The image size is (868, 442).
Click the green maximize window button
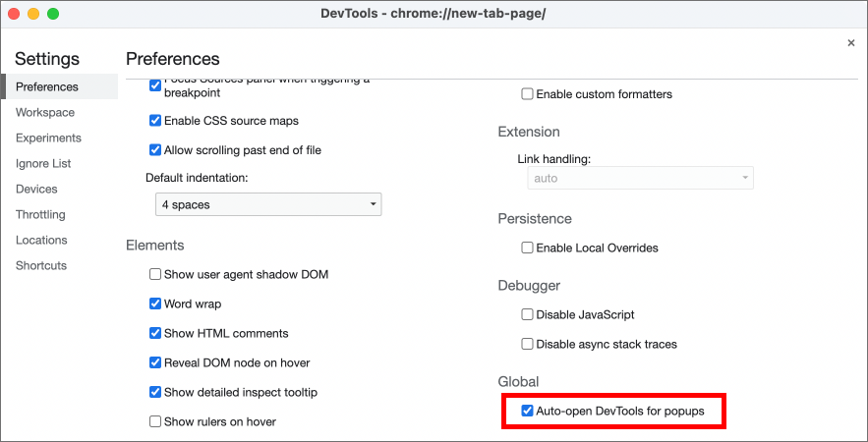[x=53, y=14]
